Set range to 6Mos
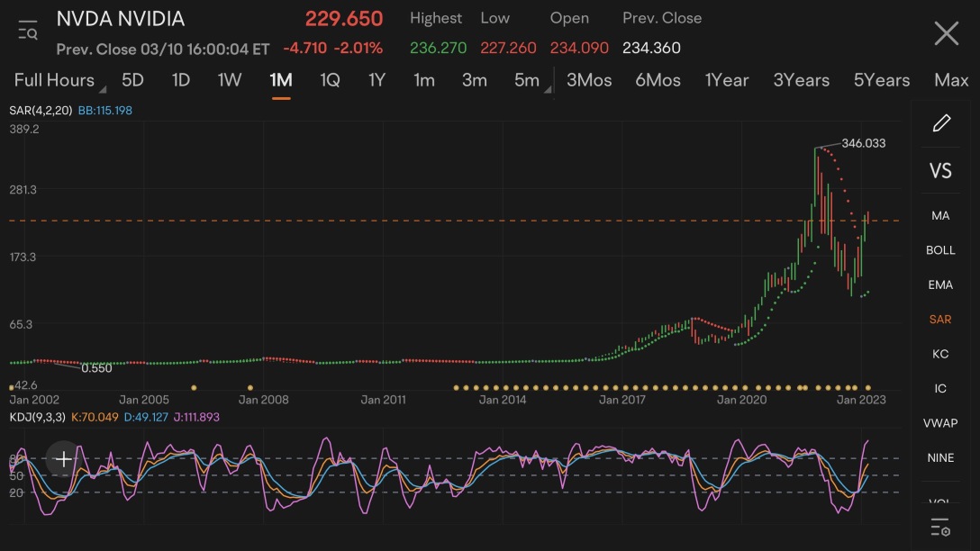980x551 pixels. 658,80
